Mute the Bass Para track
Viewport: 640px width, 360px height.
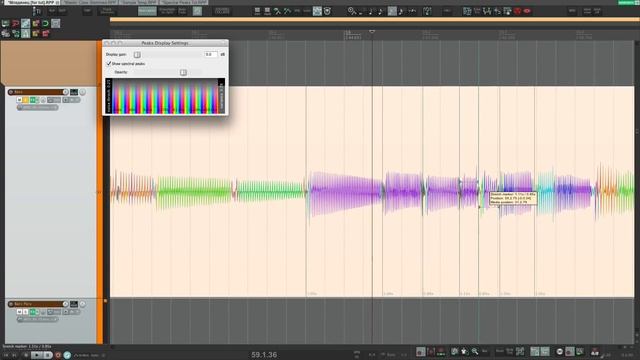point(19,312)
